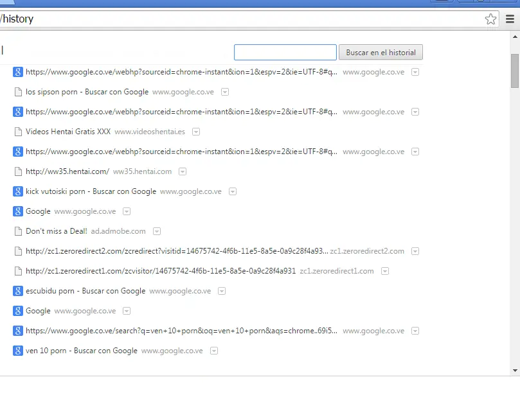This screenshot has width=520, height=420.
Task: Open the zeroredirect2.com zcredirect URL link
Action: coord(177,251)
